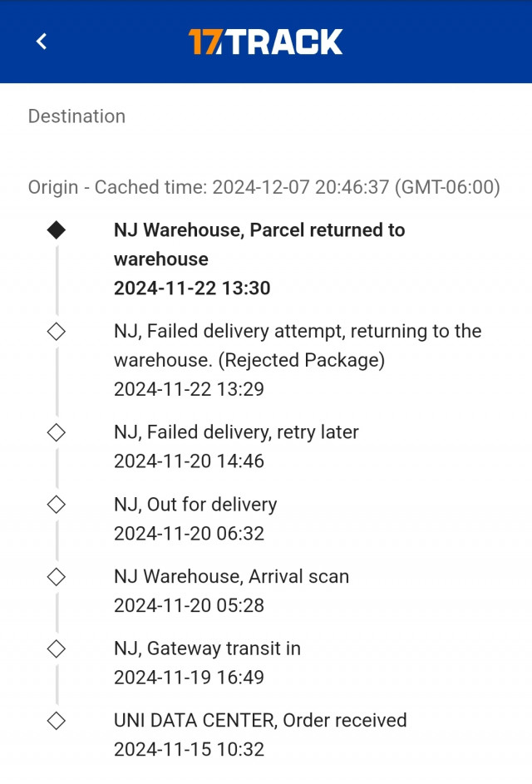Tap the back arrow in header
The image size is (532, 784).
(x=42, y=41)
